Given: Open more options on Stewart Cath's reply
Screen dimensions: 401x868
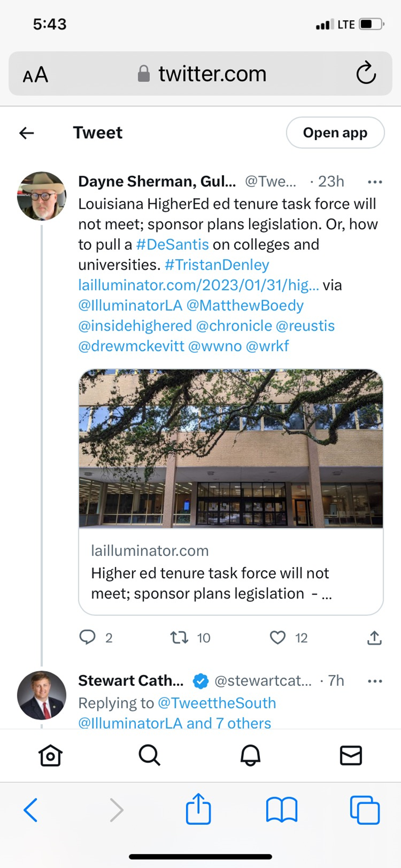Looking at the screenshot, I should [375, 681].
